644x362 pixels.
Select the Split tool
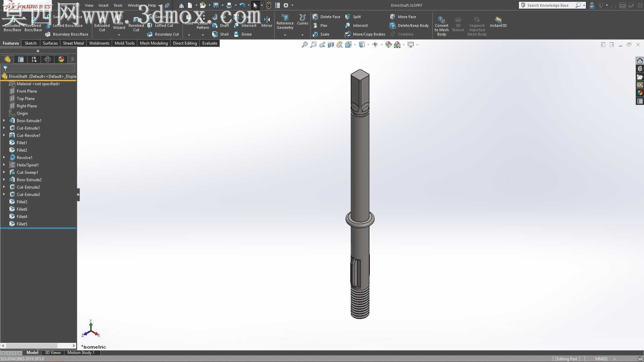(353, 17)
